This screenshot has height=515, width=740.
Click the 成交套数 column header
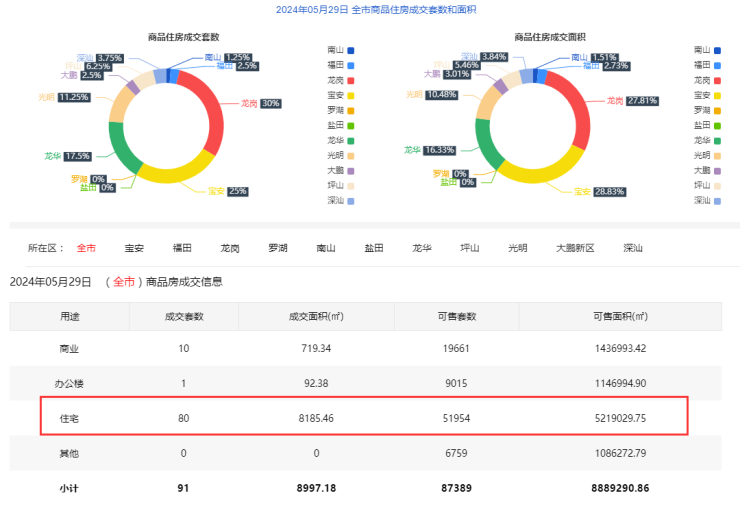click(184, 316)
